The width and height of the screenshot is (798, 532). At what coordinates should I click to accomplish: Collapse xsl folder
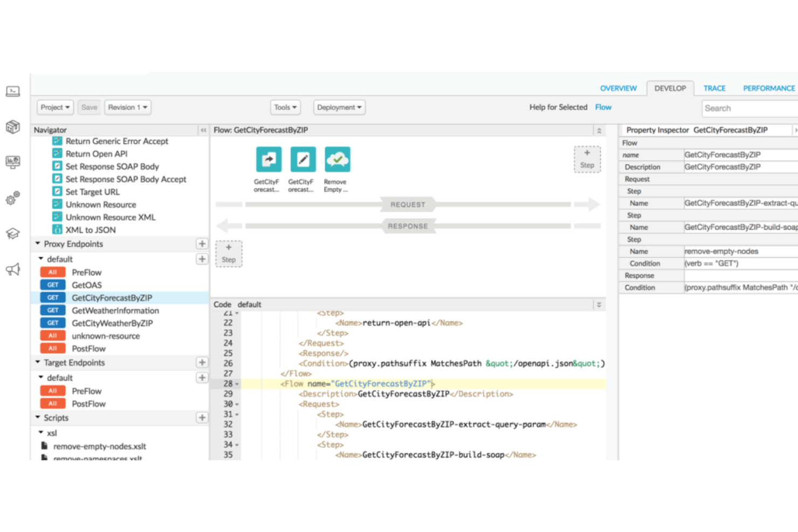[41, 432]
